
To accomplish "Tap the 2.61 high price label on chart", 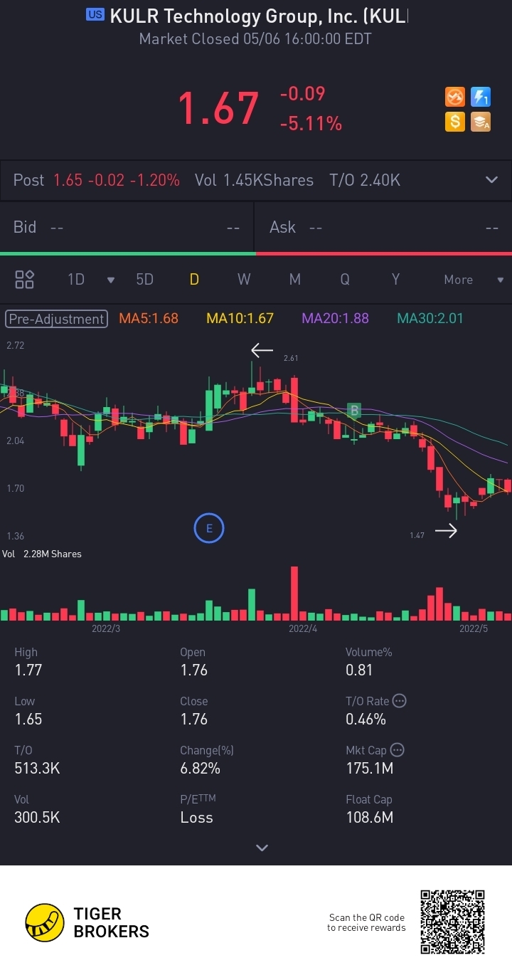I will point(290,358).
